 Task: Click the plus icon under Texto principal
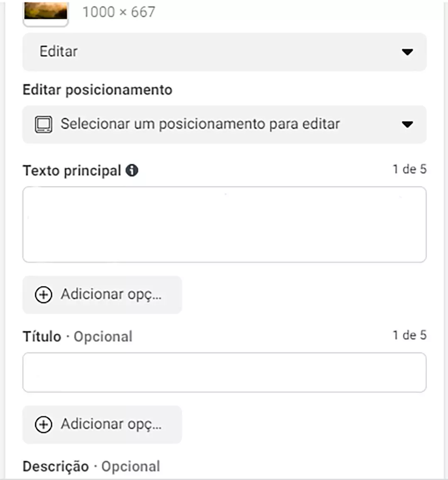[x=44, y=295]
